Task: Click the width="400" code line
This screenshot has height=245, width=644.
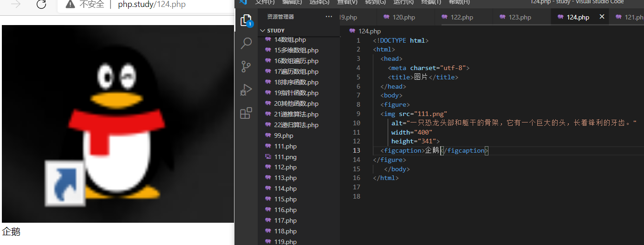Action: pos(412,132)
